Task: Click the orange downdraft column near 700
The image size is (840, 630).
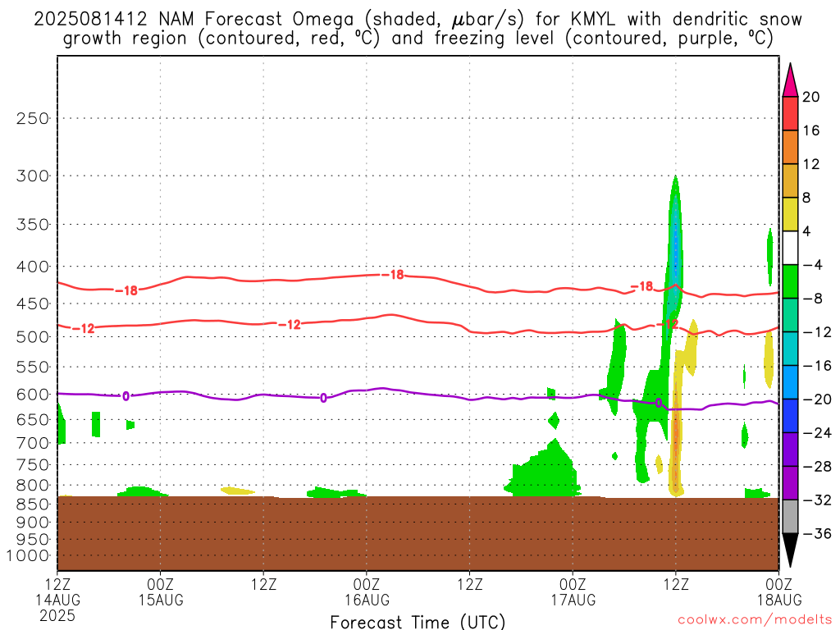Action: tap(676, 423)
